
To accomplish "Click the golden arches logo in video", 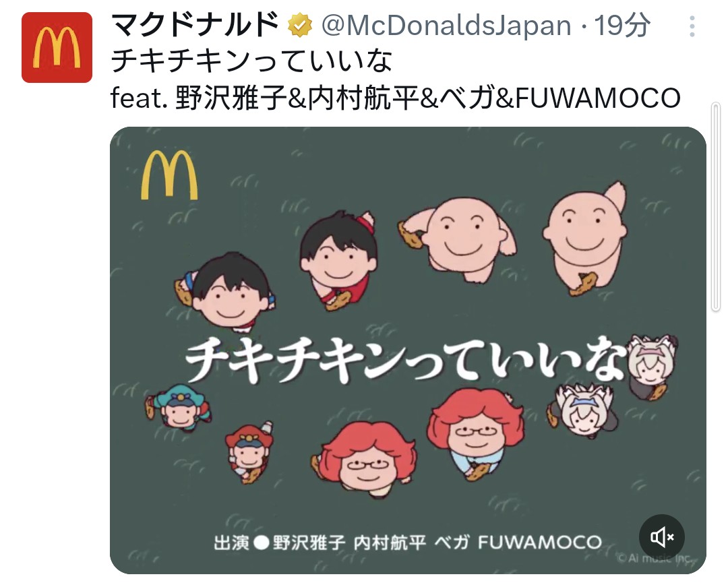I will click(x=169, y=175).
